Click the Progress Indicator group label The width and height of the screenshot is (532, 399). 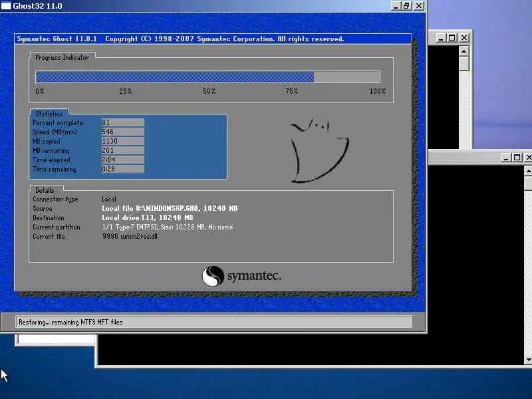pyautogui.click(x=62, y=58)
